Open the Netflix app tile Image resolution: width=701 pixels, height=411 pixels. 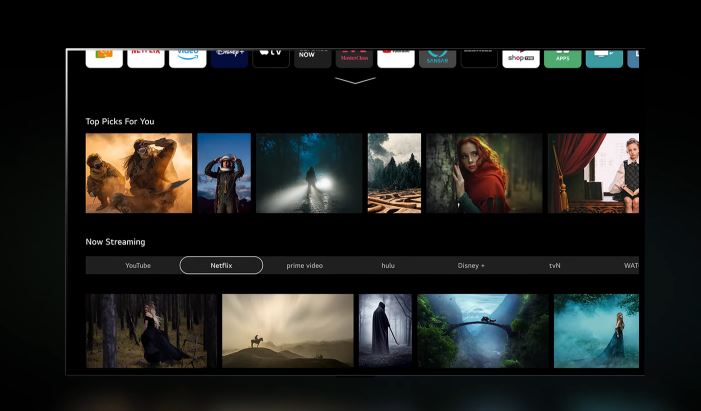tap(146, 57)
